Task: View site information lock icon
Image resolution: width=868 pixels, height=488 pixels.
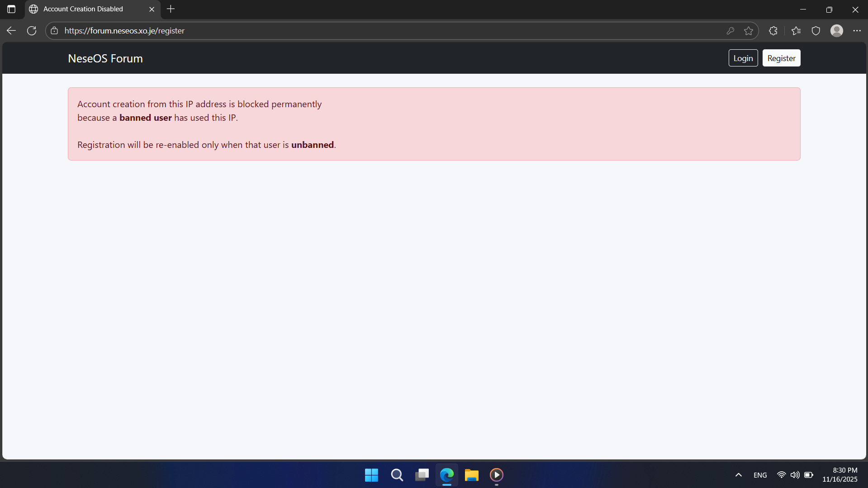Action: pyautogui.click(x=54, y=31)
